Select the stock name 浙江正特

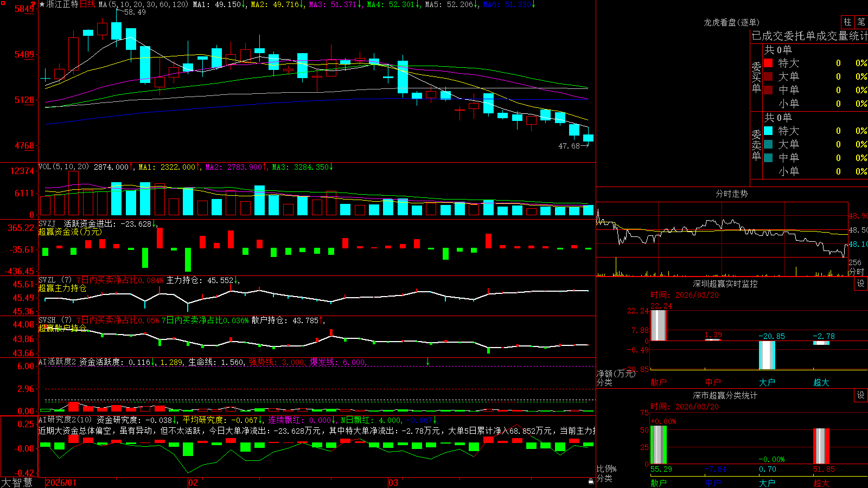(62, 4)
